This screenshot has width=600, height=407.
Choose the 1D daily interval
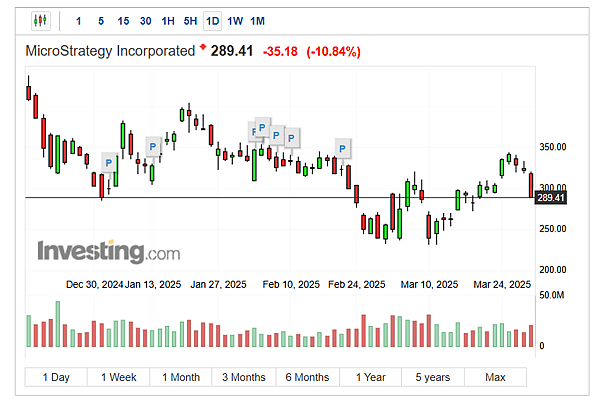point(212,21)
